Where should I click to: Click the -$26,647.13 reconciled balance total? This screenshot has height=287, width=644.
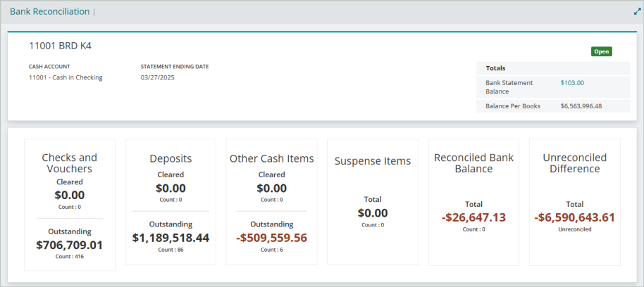[473, 217]
